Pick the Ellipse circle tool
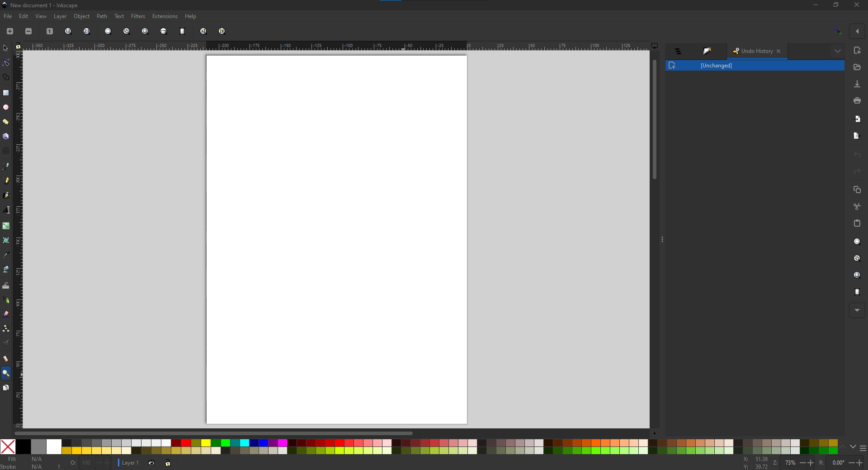The width and height of the screenshot is (868, 470). 6,107
